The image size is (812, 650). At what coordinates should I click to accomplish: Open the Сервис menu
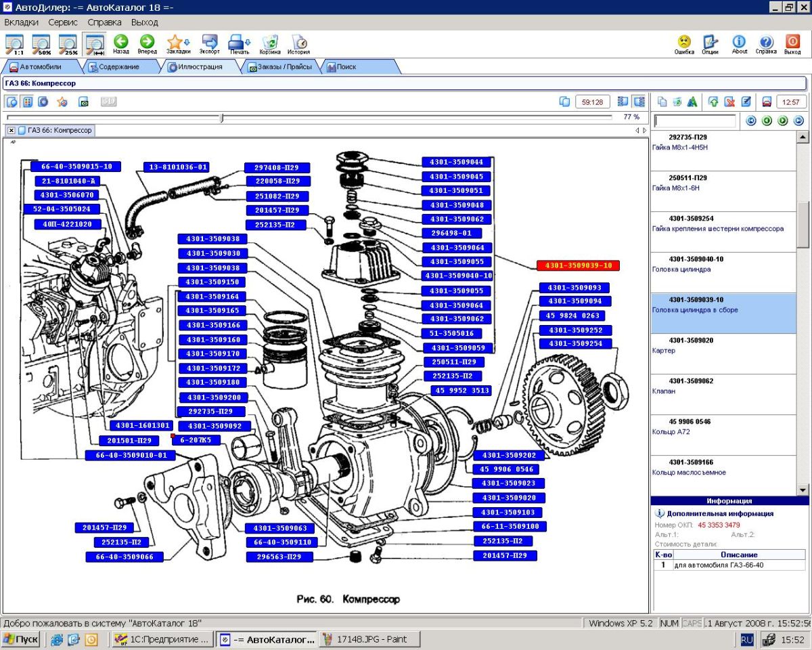click(63, 22)
